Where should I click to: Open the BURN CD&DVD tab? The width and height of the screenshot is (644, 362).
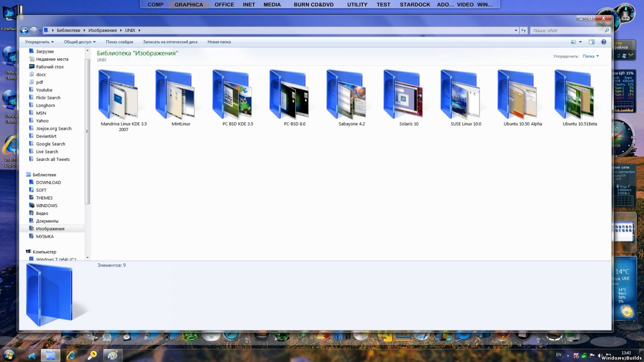(x=314, y=4)
